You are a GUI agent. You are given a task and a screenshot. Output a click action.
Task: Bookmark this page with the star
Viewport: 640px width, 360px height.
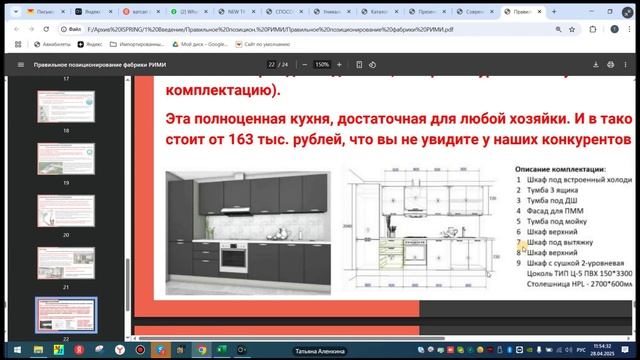(x=572, y=29)
